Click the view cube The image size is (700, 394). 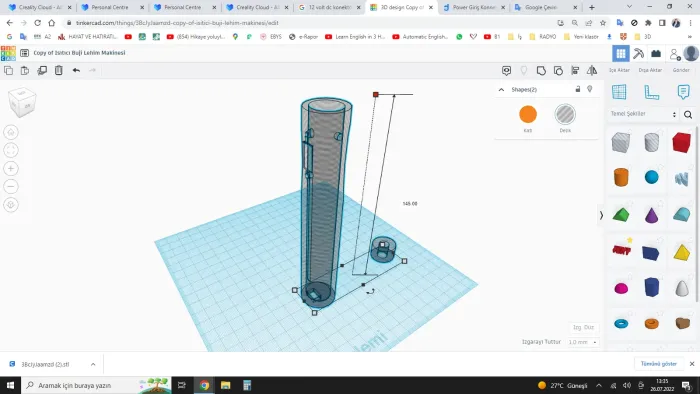[22, 102]
